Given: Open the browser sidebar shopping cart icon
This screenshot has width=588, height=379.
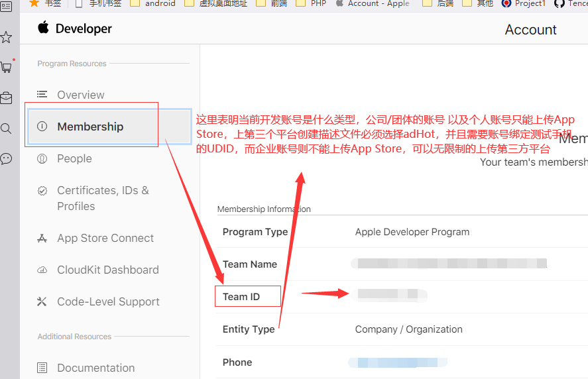Looking at the screenshot, I should (x=7, y=68).
